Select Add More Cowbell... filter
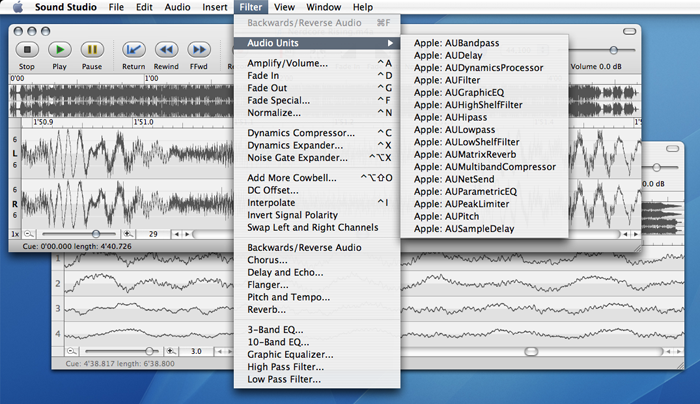This screenshot has height=404, width=700. pos(317,178)
